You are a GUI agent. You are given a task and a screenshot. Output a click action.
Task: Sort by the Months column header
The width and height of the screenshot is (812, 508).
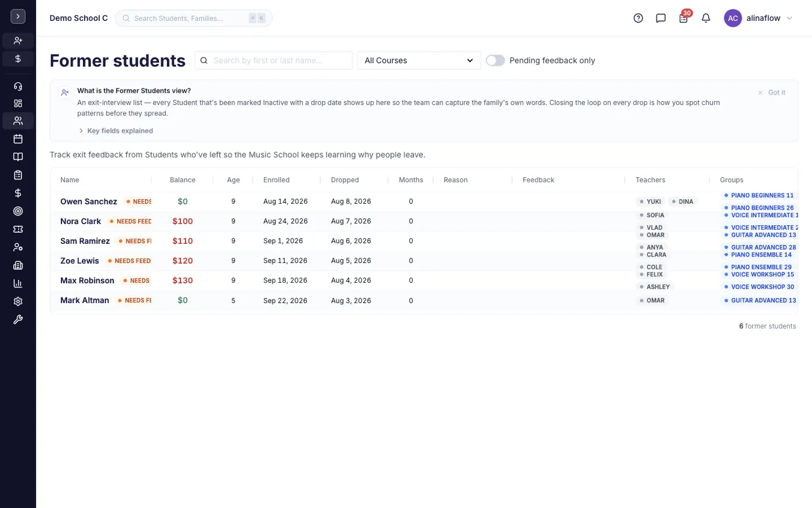click(x=411, y=180)
